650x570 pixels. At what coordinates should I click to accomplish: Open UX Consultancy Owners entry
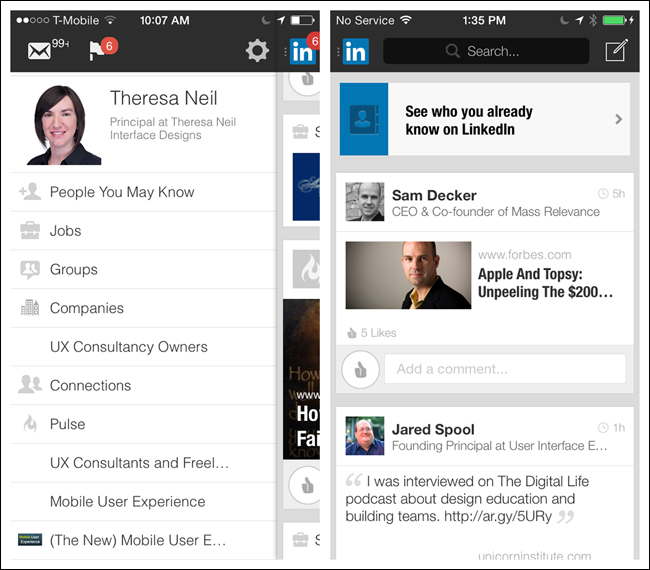click(x=143, y=347)
